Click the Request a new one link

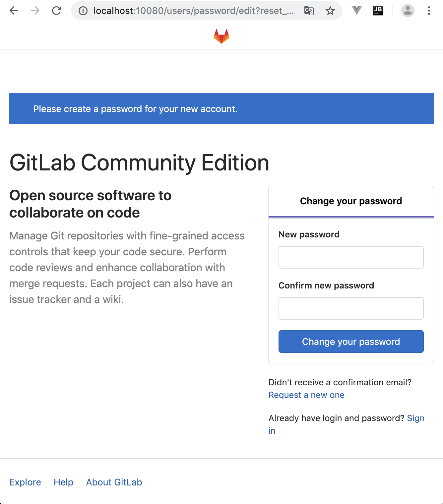click(306, 395)
